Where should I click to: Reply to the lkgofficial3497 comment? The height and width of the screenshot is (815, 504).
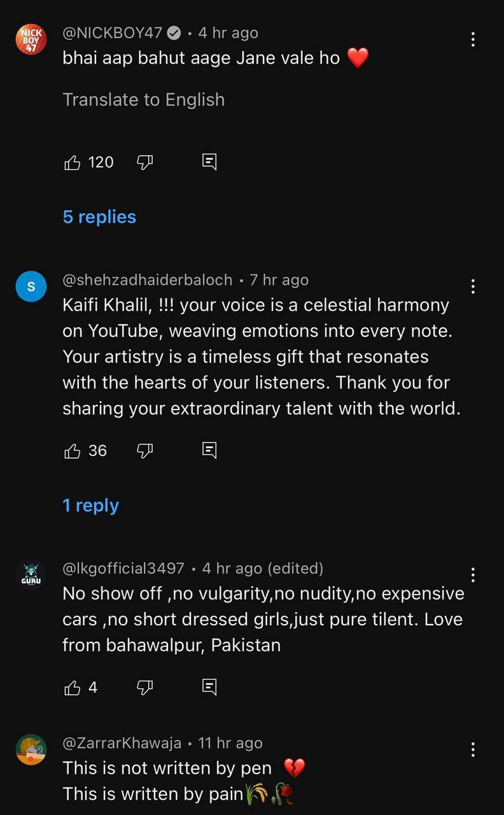[209, 687]
